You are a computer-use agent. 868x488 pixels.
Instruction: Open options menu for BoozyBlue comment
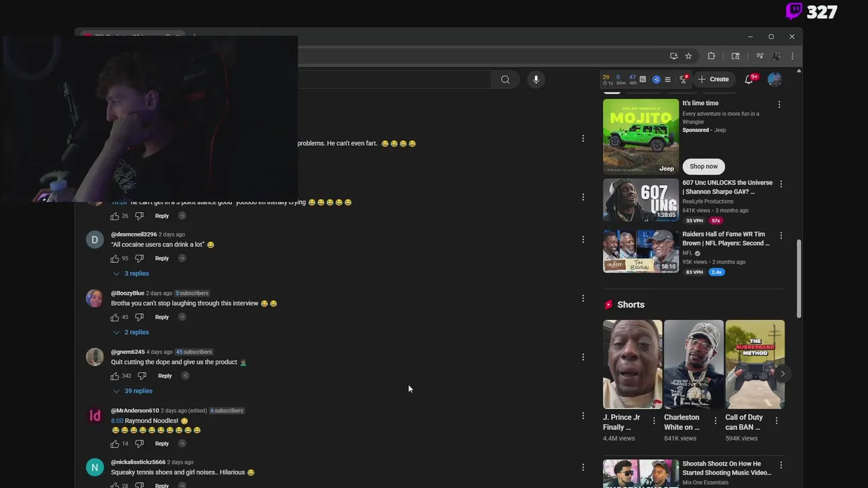[583, 298]
